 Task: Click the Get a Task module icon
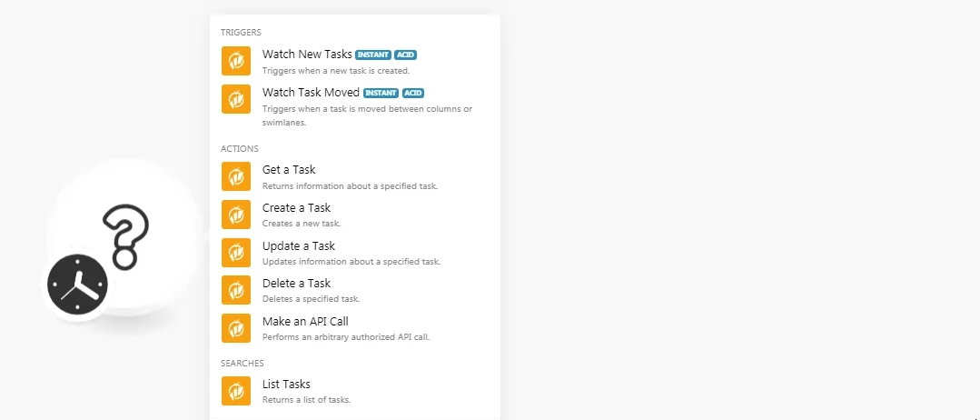coord(235,176)
